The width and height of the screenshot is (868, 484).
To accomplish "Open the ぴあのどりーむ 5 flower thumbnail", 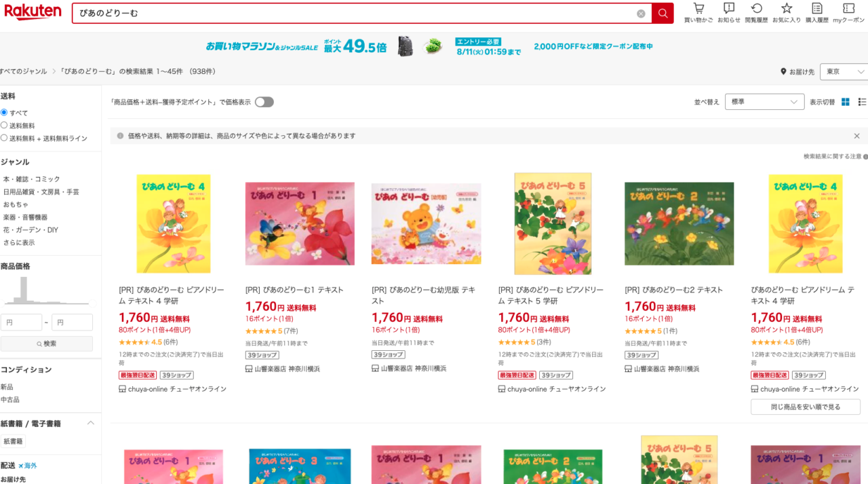I will pos(553,223).
